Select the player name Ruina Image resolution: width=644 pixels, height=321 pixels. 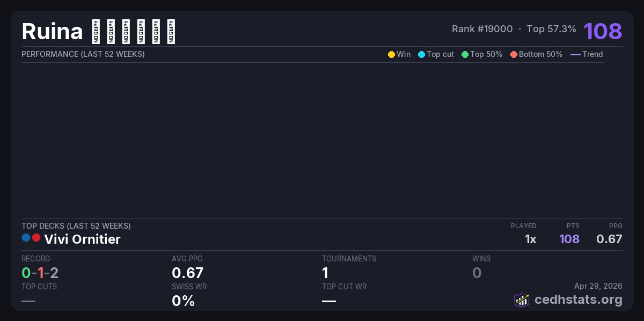[x=52, y=32]
